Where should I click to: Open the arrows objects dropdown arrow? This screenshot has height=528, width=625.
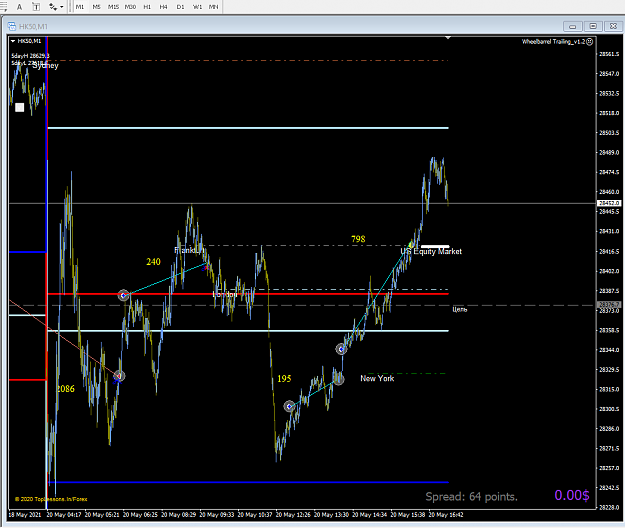(62, 7)
